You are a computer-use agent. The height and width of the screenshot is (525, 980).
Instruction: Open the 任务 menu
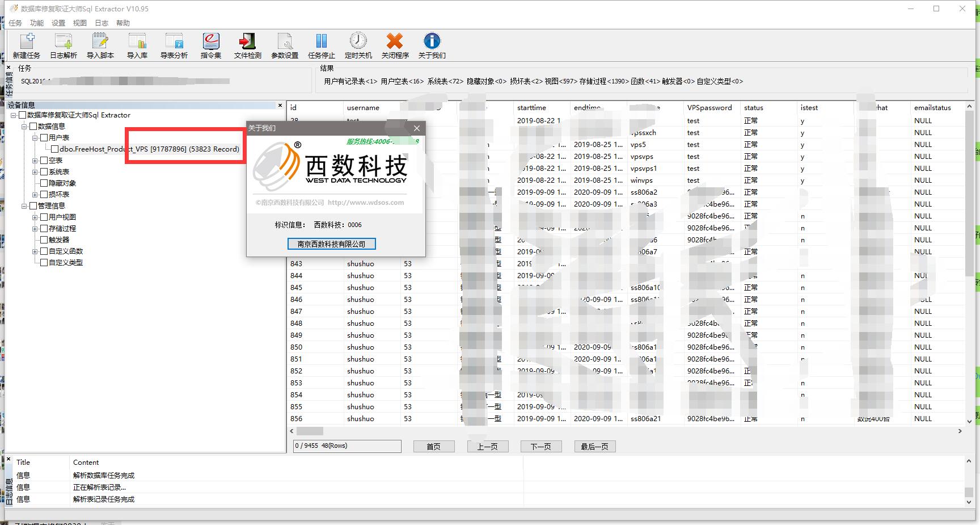click(15, 23)
